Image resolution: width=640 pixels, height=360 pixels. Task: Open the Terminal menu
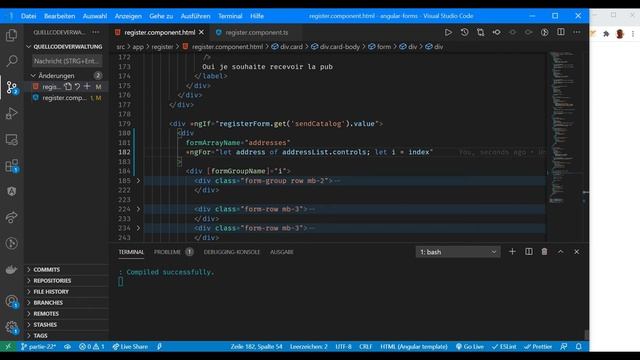(230, 16)
